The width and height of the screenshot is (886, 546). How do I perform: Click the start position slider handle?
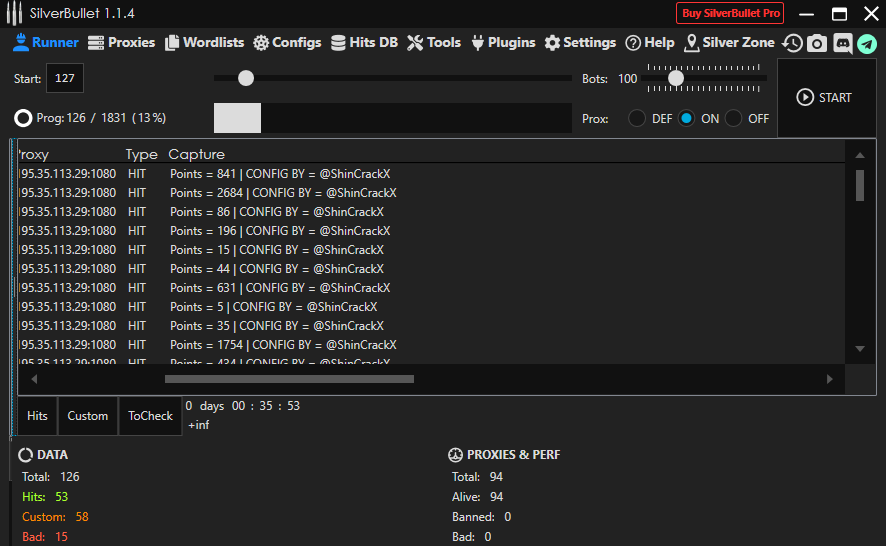pos(246,78)
